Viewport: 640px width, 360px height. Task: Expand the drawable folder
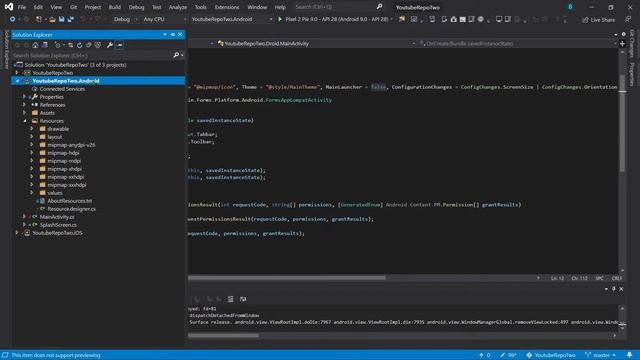coord(32,129)
